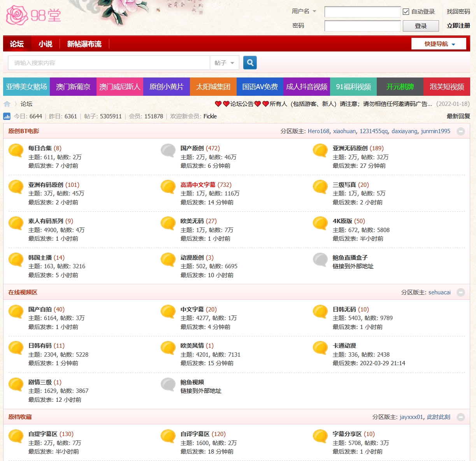
Task: Open the 小说 navigation tab
Action: coord(46,44)
